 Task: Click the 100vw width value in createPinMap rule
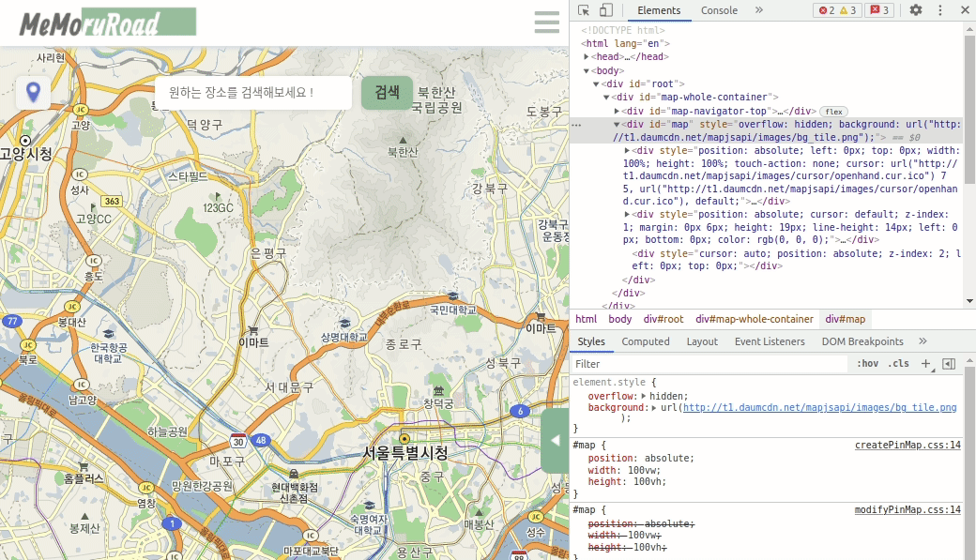[x=644, y=470]
